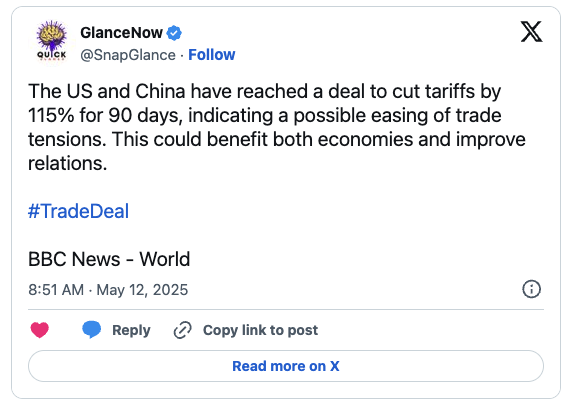Image resolution: width=568 pixels, height=404 pixels.
Task: Click the BBC News - World text
Action: point(109,259)
